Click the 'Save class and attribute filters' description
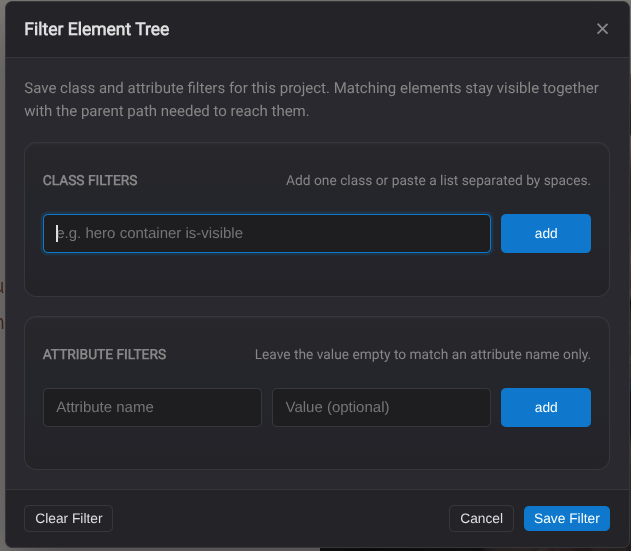The height and width of the screenshot is (551, 631). pyautogui.click(x=311, y=99)
